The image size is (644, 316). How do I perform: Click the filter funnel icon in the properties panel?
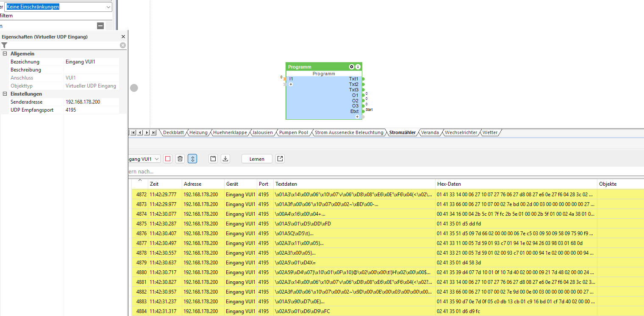point(4,45)
